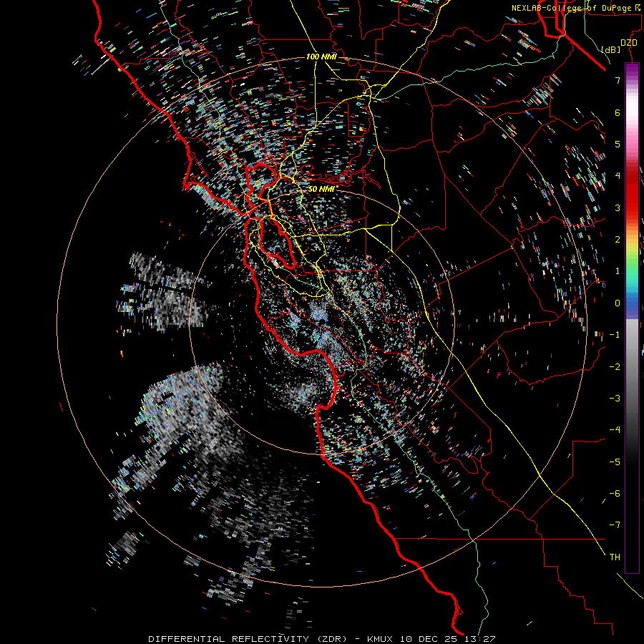The image size is (644, 644).
Task: Click the NEXLAB-College of DuPage credit text
Action: point(571,8)
